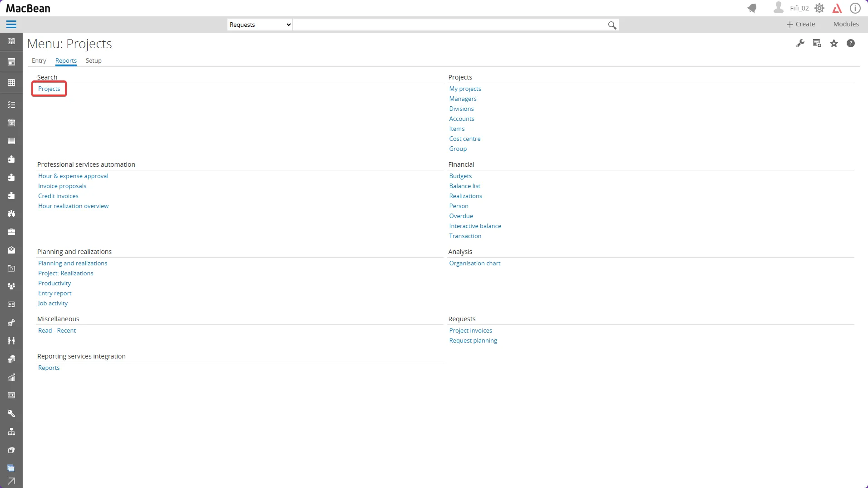Click the coins stack sidebar icon
The image size is (868, 488).
click(11, 359)
